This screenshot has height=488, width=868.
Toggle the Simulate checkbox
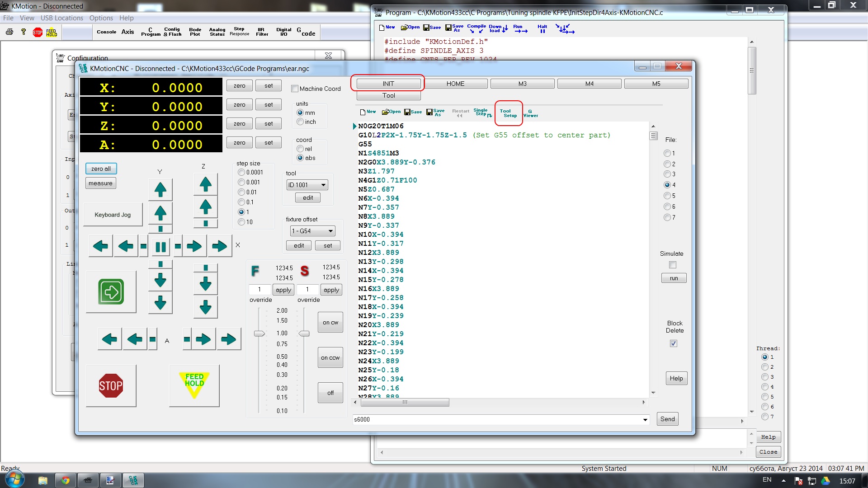673,265
